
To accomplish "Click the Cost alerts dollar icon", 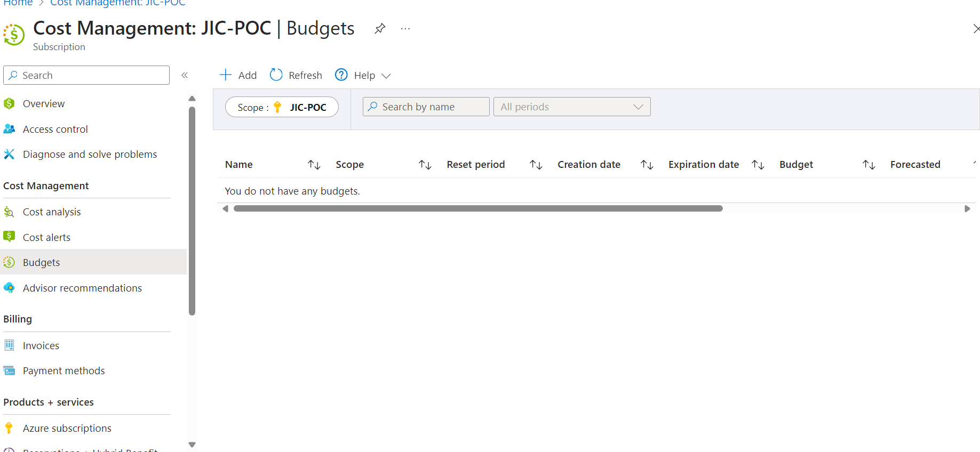I will tap(9, 237).
